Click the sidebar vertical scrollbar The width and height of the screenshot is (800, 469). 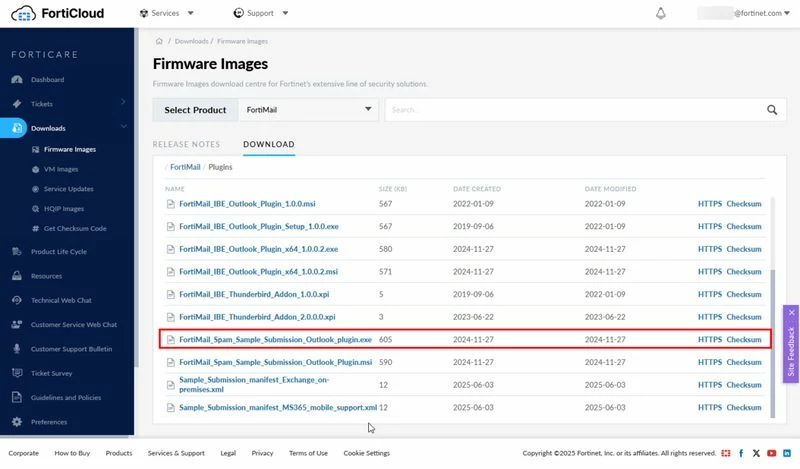(x=136, y=196)
